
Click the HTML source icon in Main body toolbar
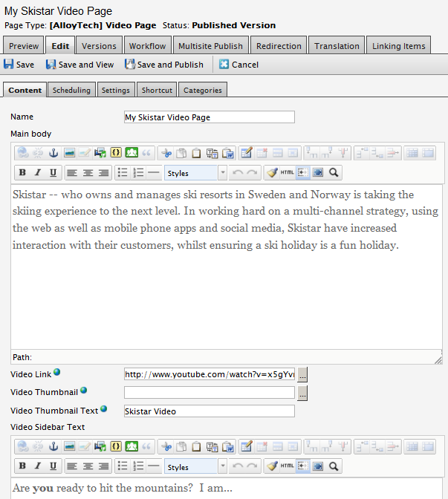(288, 173)
